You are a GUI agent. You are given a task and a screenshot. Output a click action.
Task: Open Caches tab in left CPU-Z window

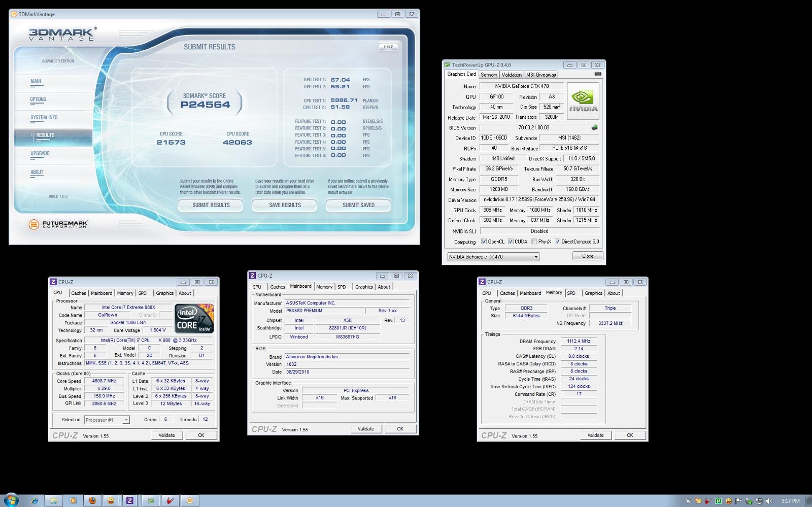pos(79,293)
